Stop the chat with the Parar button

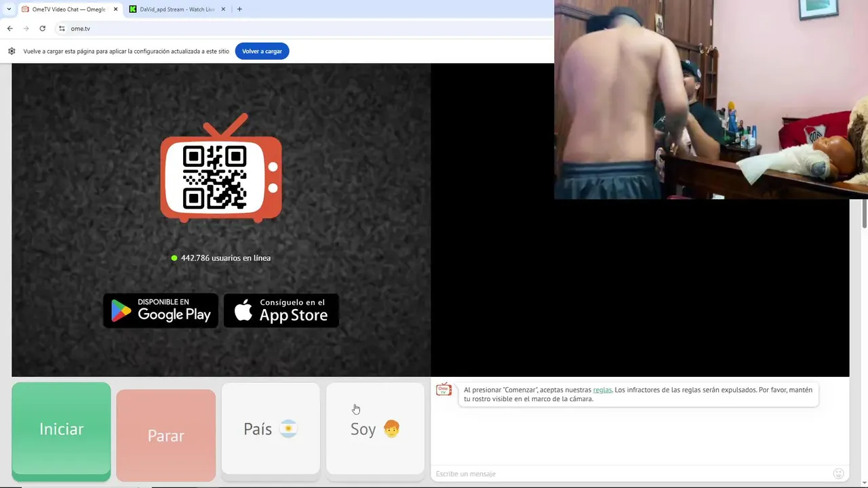(x=165, y=435)
